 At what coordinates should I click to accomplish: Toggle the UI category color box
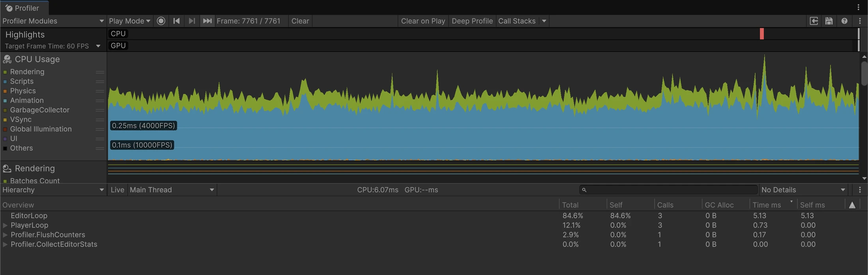(x=5, y=139)
